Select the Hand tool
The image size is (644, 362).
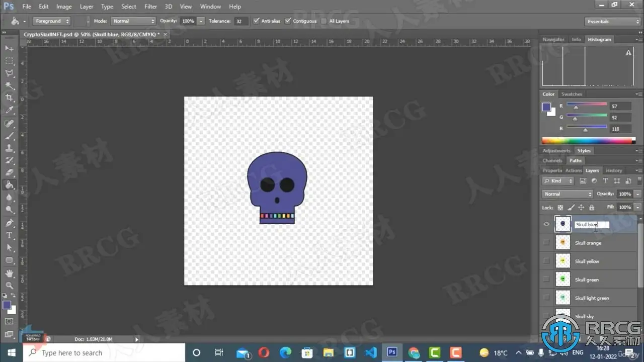point(9,273)
